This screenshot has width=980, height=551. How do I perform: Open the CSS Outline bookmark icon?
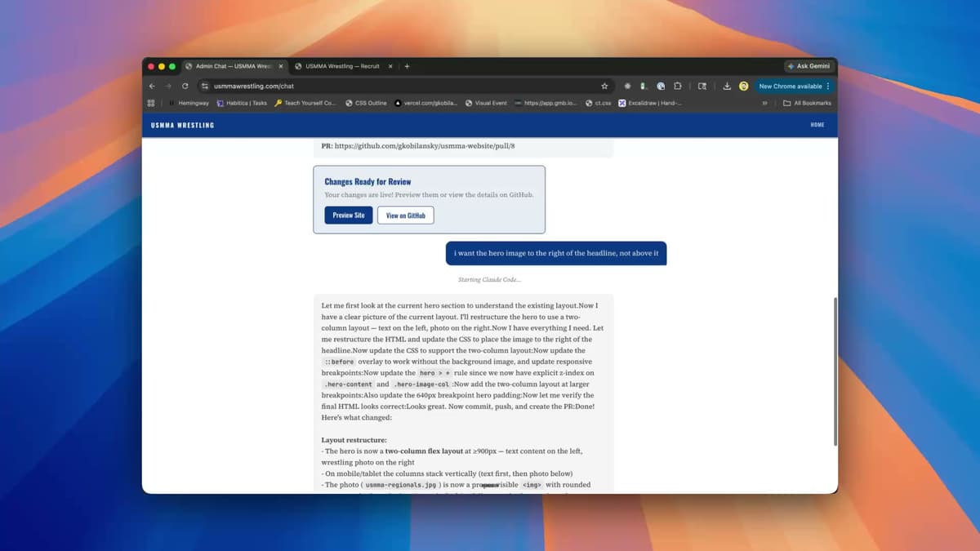click(x=349, y=103)
